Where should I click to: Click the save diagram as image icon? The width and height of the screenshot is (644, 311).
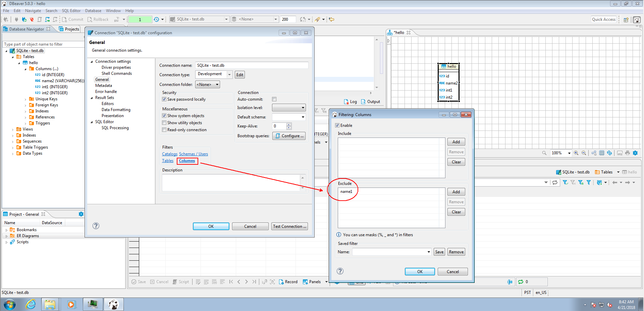tap(620, 153)
